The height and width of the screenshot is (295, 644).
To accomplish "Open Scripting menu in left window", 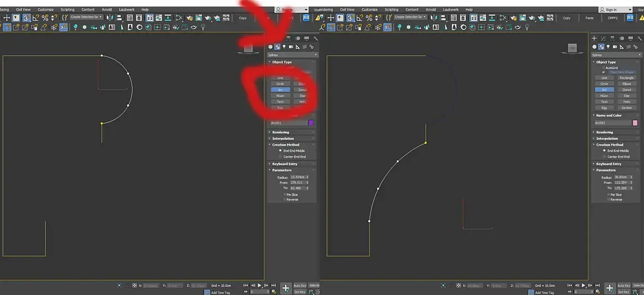I will [67, 9].
